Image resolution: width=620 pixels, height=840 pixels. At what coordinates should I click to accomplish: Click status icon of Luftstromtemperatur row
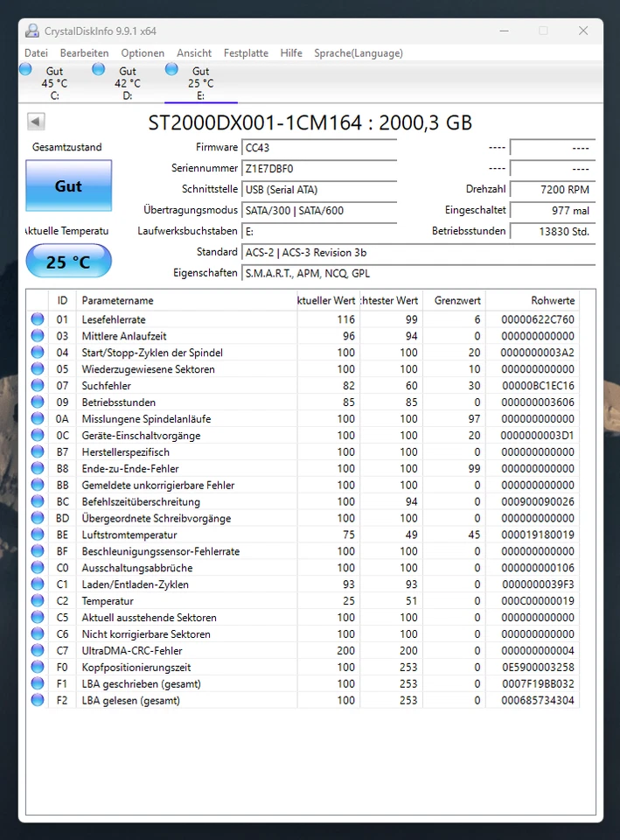(x=38, y=535)
